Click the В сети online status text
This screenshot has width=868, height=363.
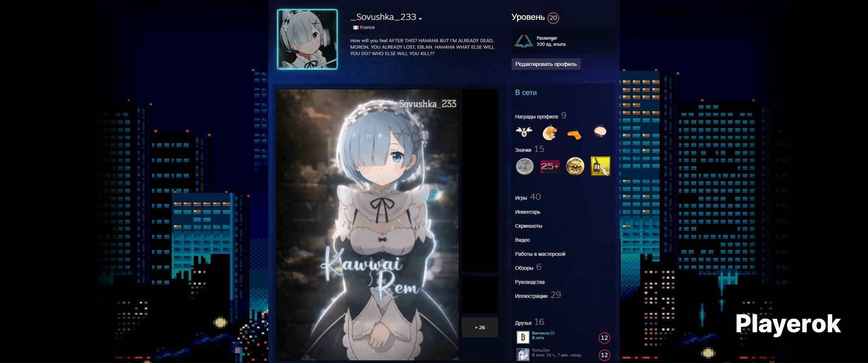[526, 93]
